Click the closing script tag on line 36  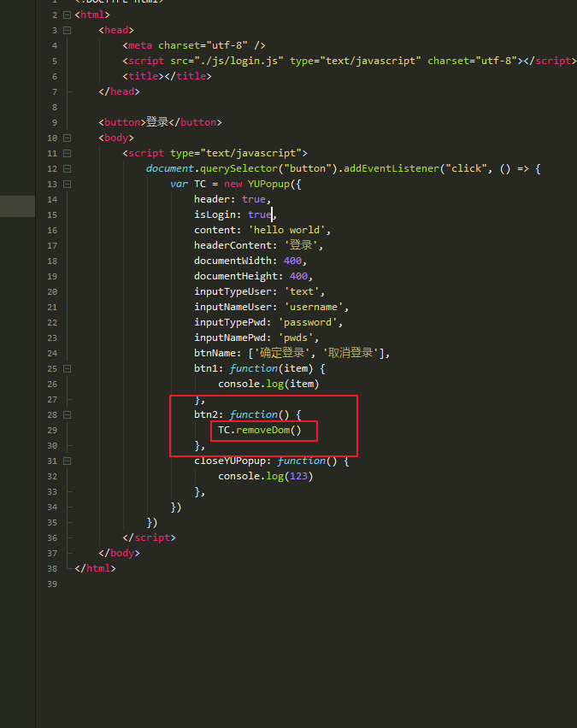pos(149,537)
